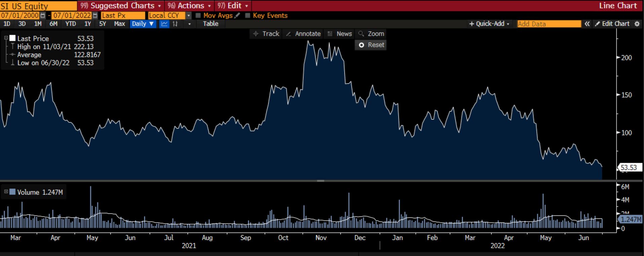Click the 2021 year label on axis
This screenshot has width=644, height=256.
tap(189, 246)
